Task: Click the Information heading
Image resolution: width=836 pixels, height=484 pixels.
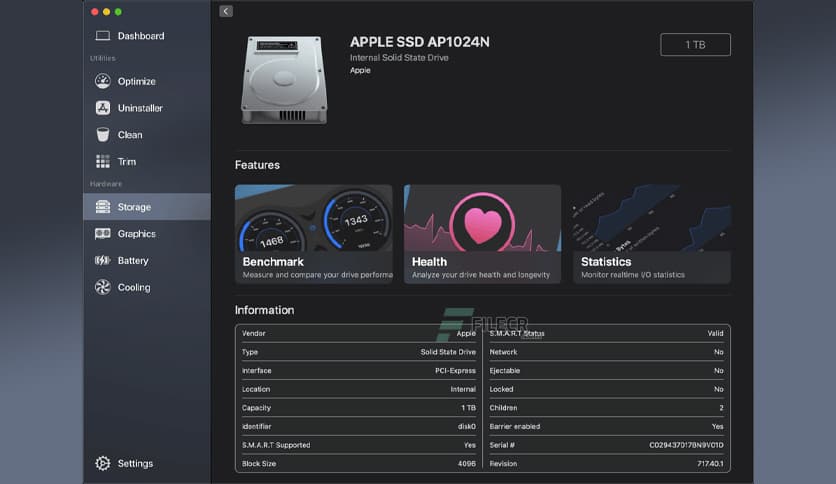Action: tap(264, 310)
